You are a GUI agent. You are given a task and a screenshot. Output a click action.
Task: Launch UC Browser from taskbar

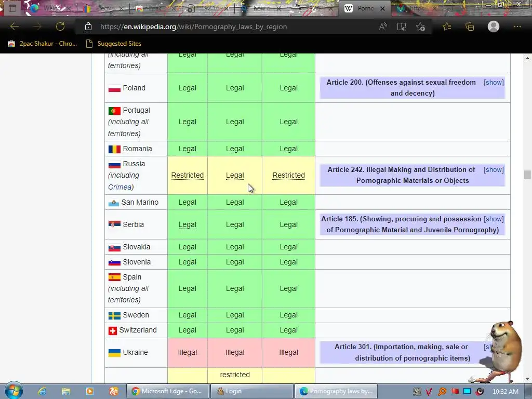click(x=113, y=391)
